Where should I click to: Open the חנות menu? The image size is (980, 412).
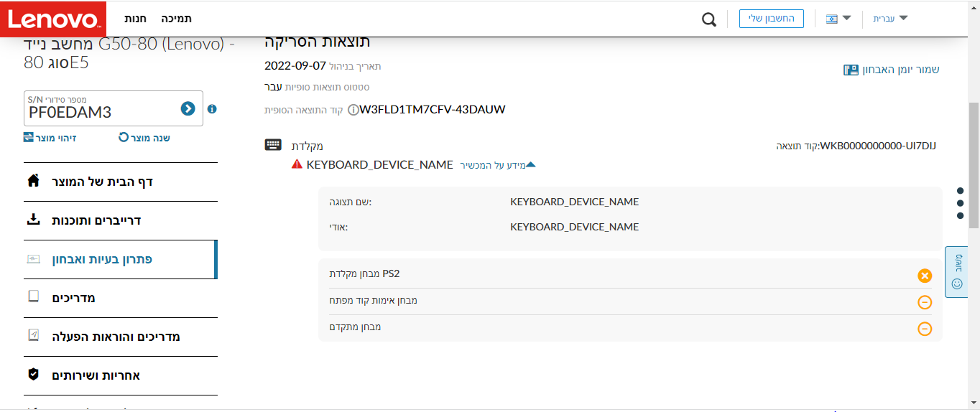(x=136, y=19)
